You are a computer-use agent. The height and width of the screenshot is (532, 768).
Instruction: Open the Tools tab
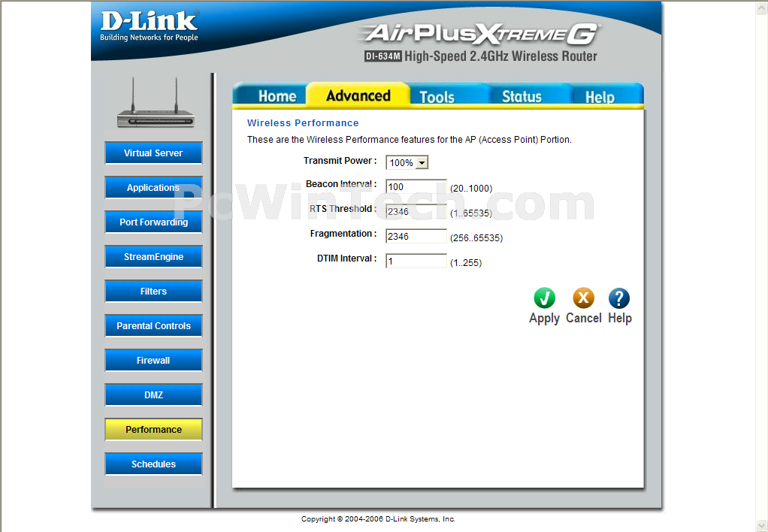(x=437, y=96)
